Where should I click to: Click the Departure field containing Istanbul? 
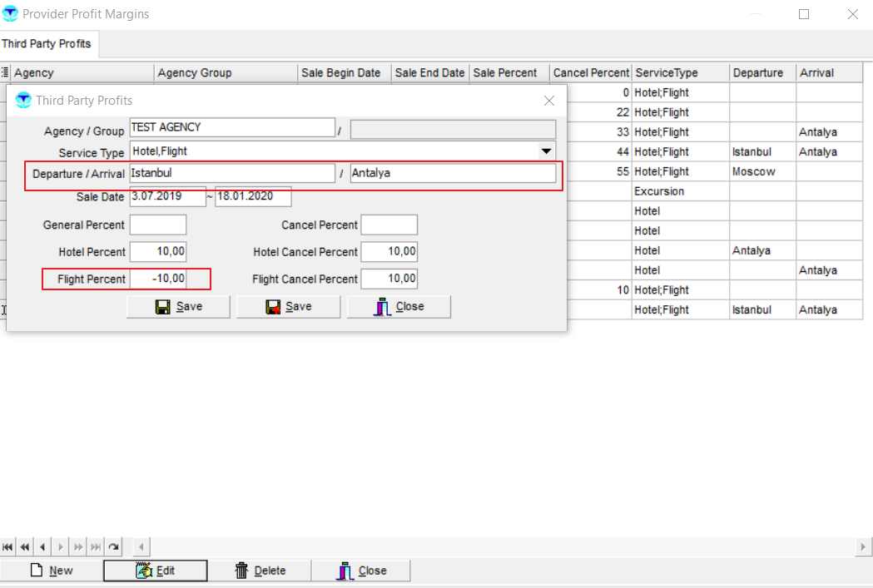click(x=231, y=173)
